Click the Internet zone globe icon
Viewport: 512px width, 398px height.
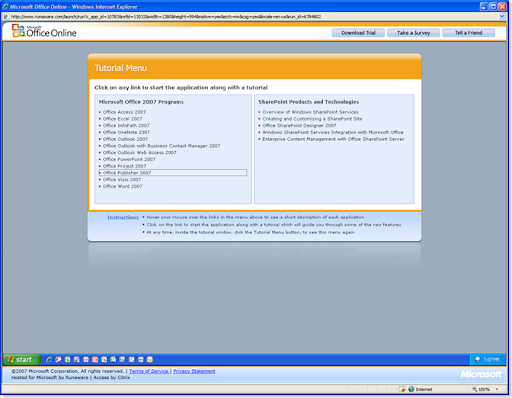click(411, 389)
